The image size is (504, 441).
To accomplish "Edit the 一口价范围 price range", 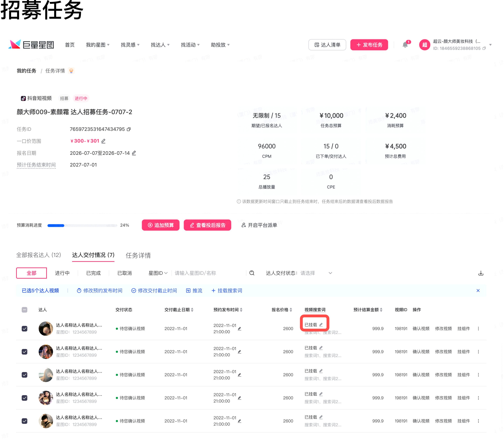I will click(103, 141).
